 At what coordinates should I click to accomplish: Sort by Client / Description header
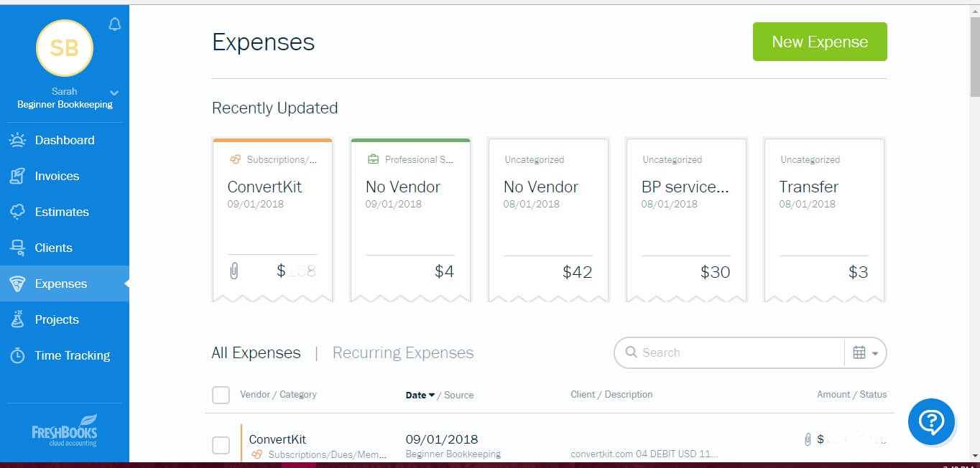tap(611, 394)
